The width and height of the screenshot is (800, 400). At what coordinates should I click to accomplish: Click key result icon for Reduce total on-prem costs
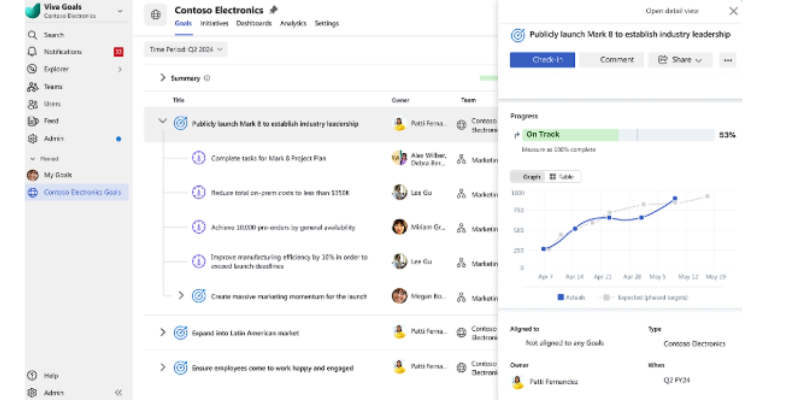198,193
